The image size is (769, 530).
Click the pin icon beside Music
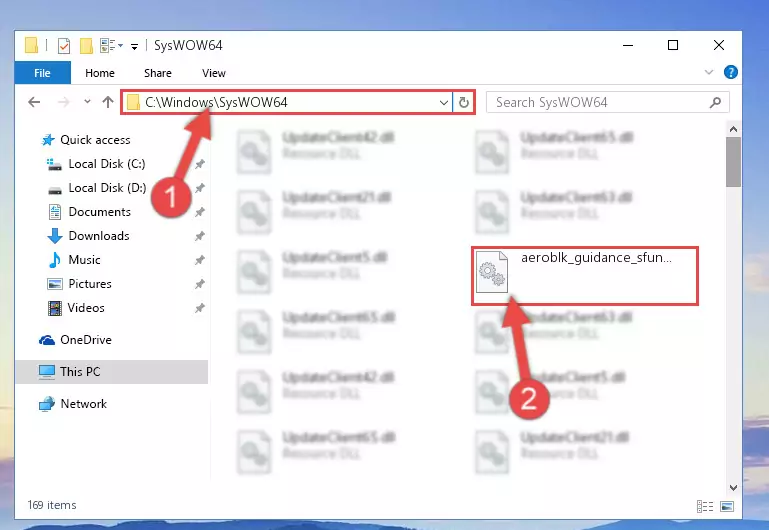(x=200, y=260)
